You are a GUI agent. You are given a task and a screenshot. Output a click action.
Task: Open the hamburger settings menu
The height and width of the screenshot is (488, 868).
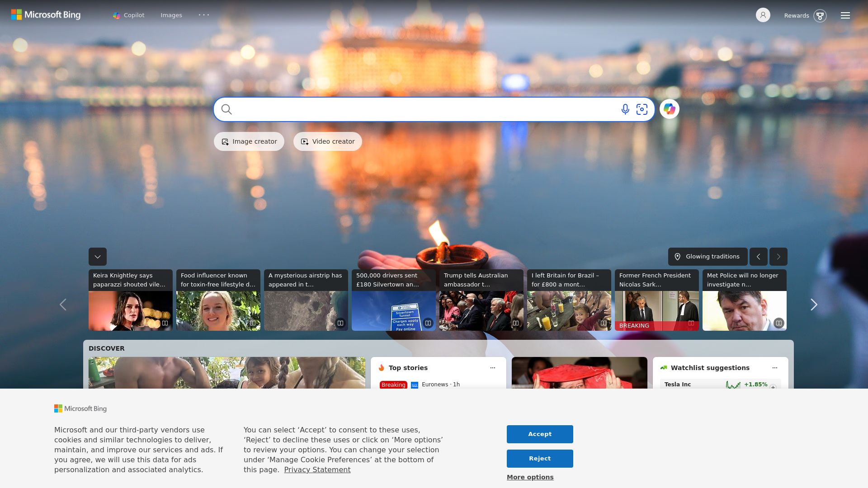click(x=845, y=15)
